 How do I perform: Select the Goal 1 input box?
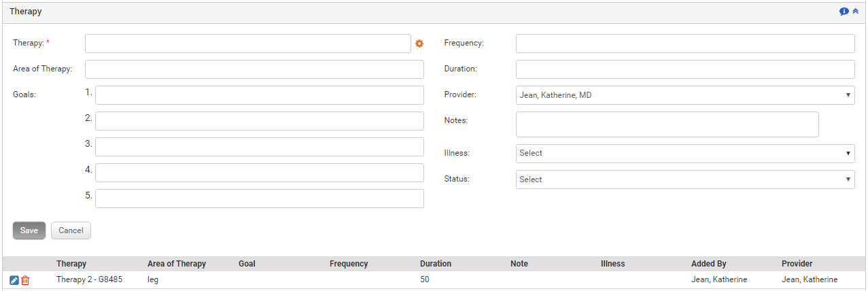259,95
